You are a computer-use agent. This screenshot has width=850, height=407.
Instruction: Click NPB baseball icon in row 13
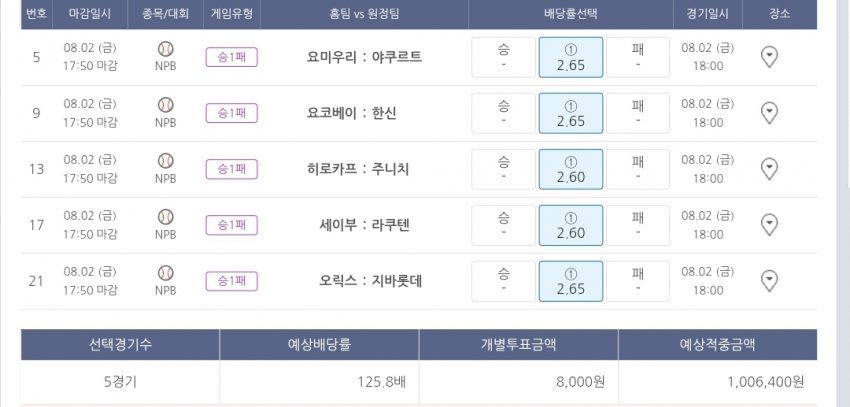(x=166, y=160)
